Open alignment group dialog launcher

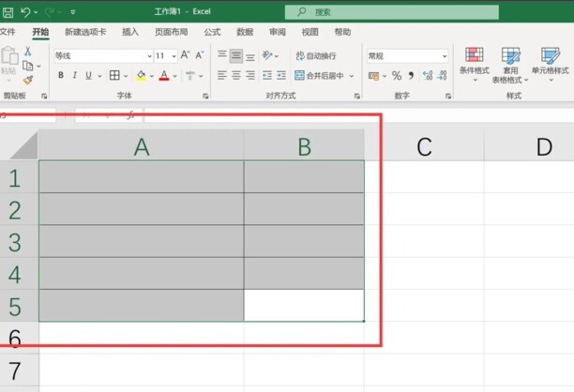(x=357, y=96)
